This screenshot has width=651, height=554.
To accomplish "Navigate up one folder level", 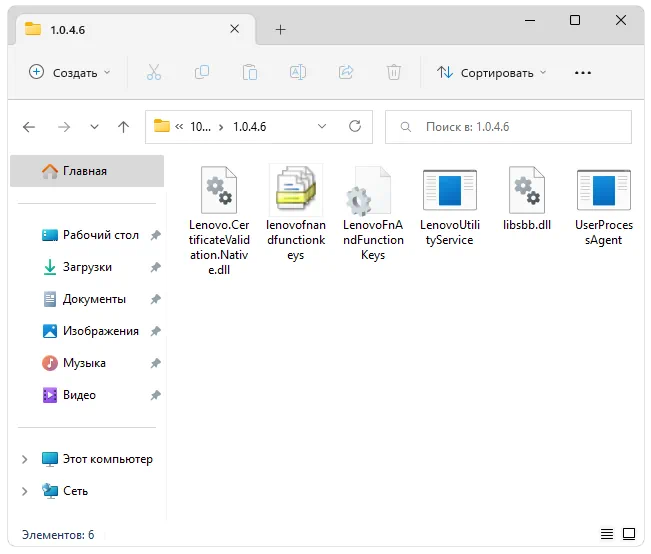I will point(123,127).
